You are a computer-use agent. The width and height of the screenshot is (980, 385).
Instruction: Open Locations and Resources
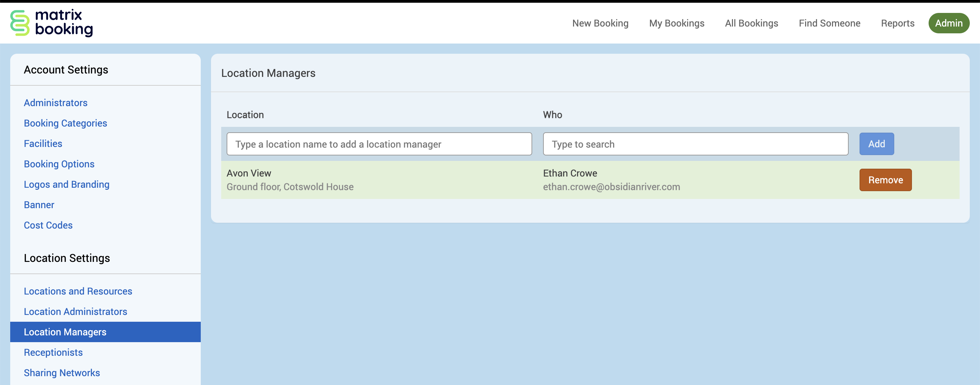tap(78, 291)
